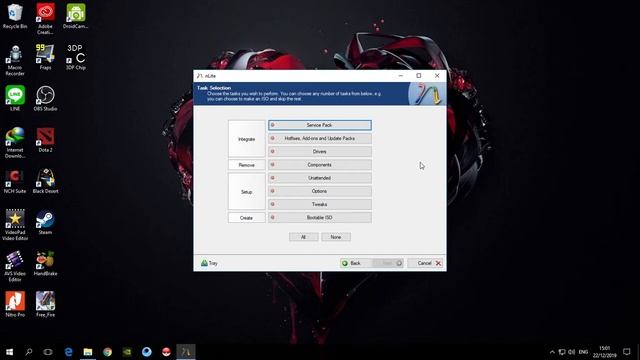Open DroidCam desktop icon
Screen dimensions: 640x360
[76, 16]
